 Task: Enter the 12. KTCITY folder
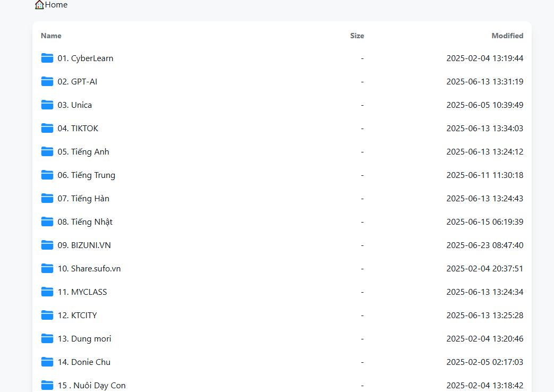tap(77, 316)
